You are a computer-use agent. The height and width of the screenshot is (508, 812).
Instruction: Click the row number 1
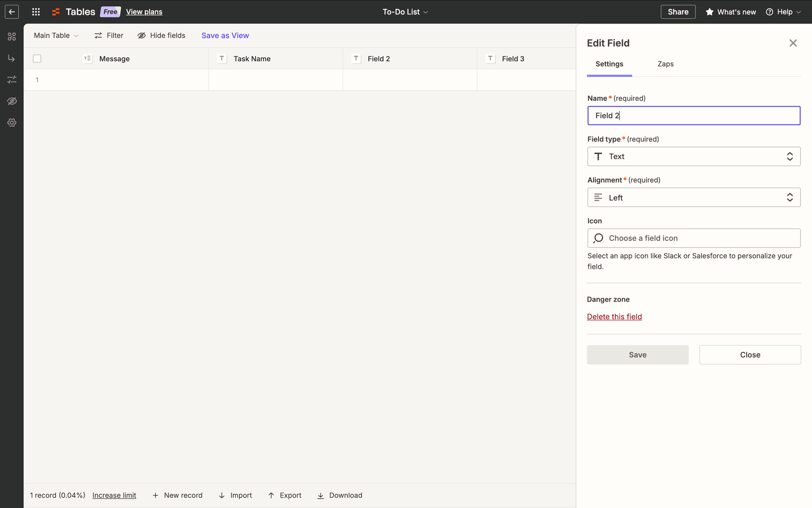pos(37,80)
